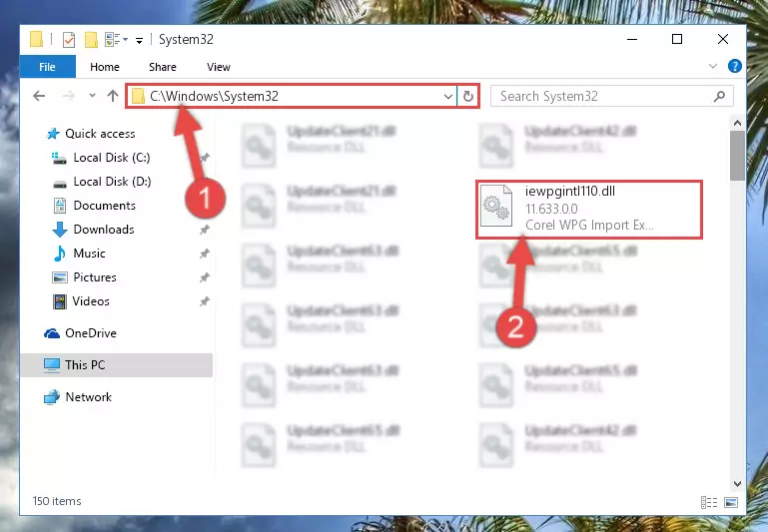Open the Customize Quick Access Toolbar dropdown
This screenshot has width=768, height=532.
click(140, 41)
